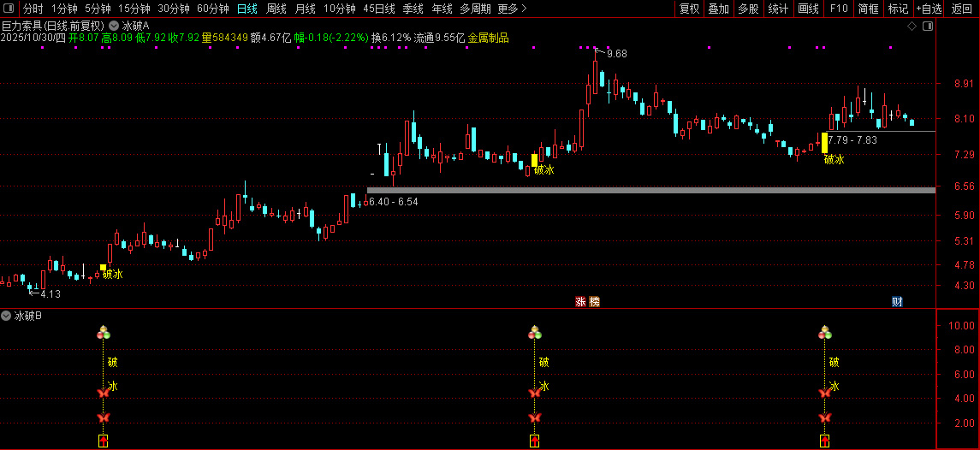This screenshot has height=450, width=980.
Task: Click the 9.68 high price label
Action: (616, 54)
